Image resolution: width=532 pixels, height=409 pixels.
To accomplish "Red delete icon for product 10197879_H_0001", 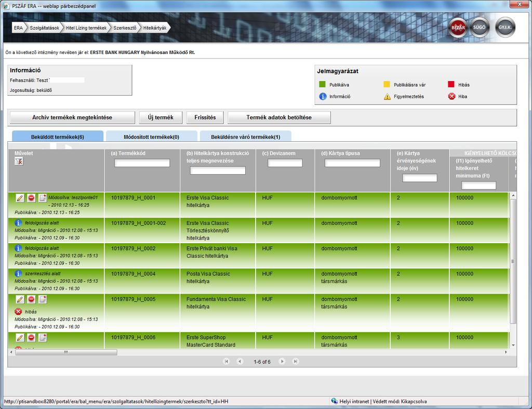I will click(x=31, y=198).
